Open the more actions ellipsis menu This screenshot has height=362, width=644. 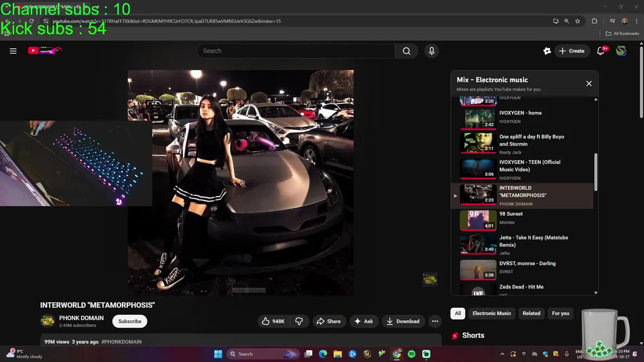(x=435, y=321)
